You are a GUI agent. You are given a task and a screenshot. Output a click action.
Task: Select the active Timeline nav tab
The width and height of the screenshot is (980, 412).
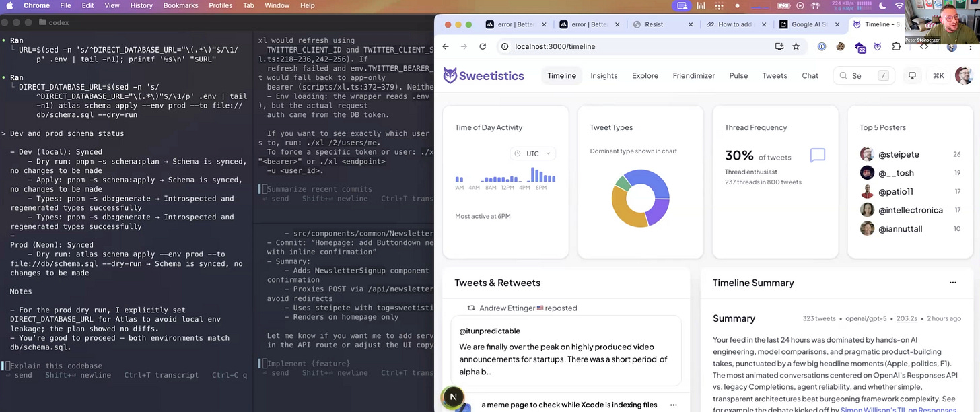(561, 75)
